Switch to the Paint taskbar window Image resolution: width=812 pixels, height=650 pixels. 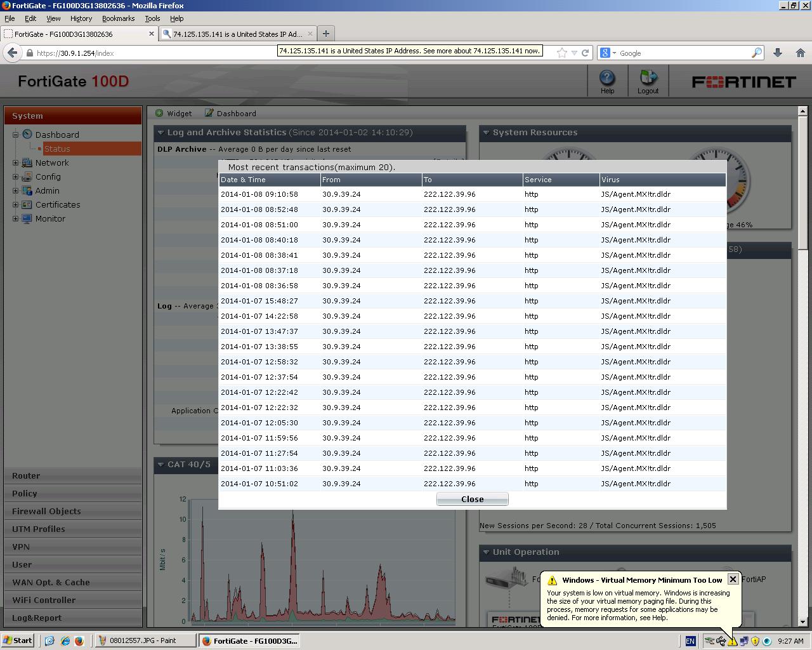click(x=145, y=640)
